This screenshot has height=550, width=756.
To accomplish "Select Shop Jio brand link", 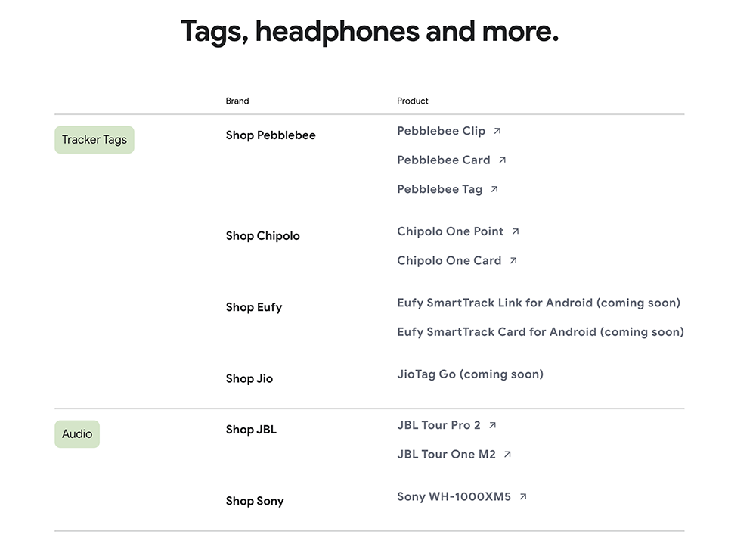I will [x=249, y=379].
